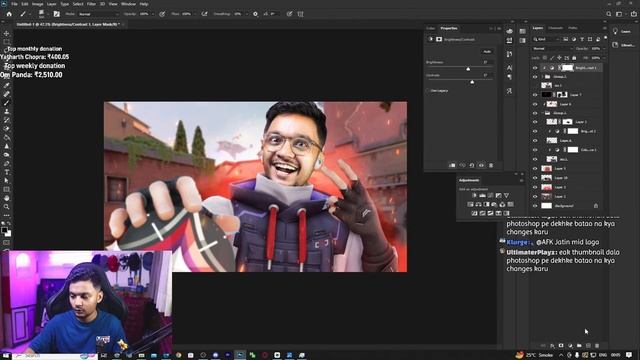Open the Filter menu
The width and height of the screenshot is (640, 360).
pyautogui.click(x=91, y=4)
